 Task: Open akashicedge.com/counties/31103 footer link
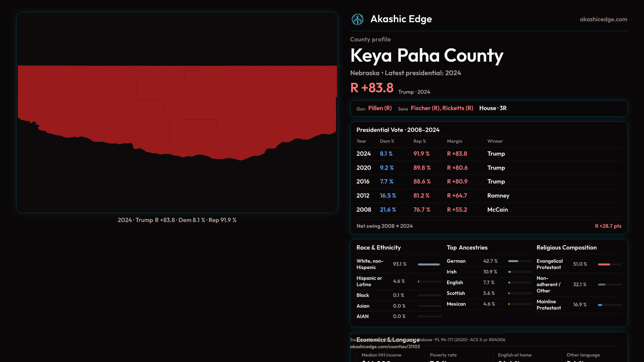(x=385, y=347)
